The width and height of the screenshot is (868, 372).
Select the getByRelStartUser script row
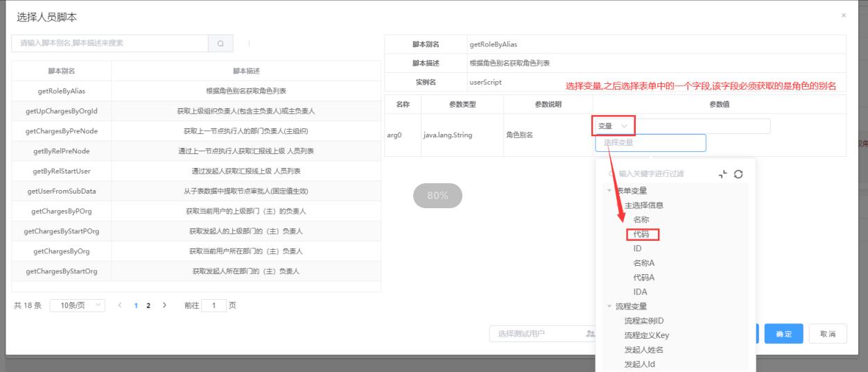pyautogui.click(x=196, y=171)
